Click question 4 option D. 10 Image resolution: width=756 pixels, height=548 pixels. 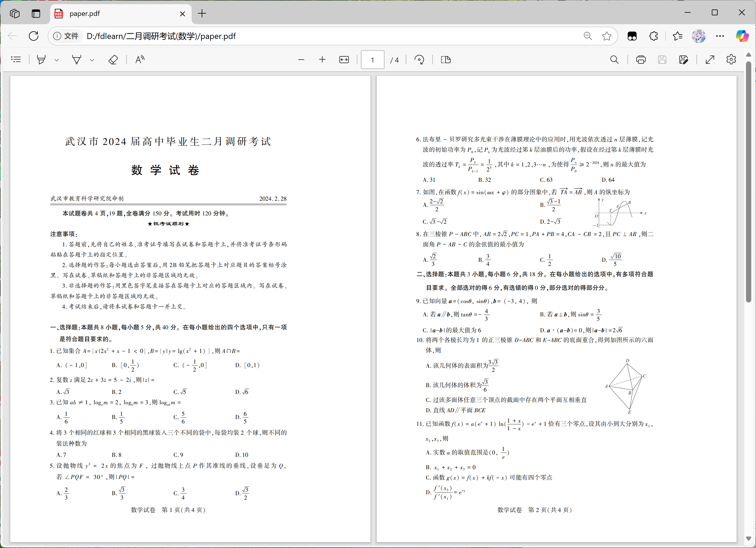[242, 455]
